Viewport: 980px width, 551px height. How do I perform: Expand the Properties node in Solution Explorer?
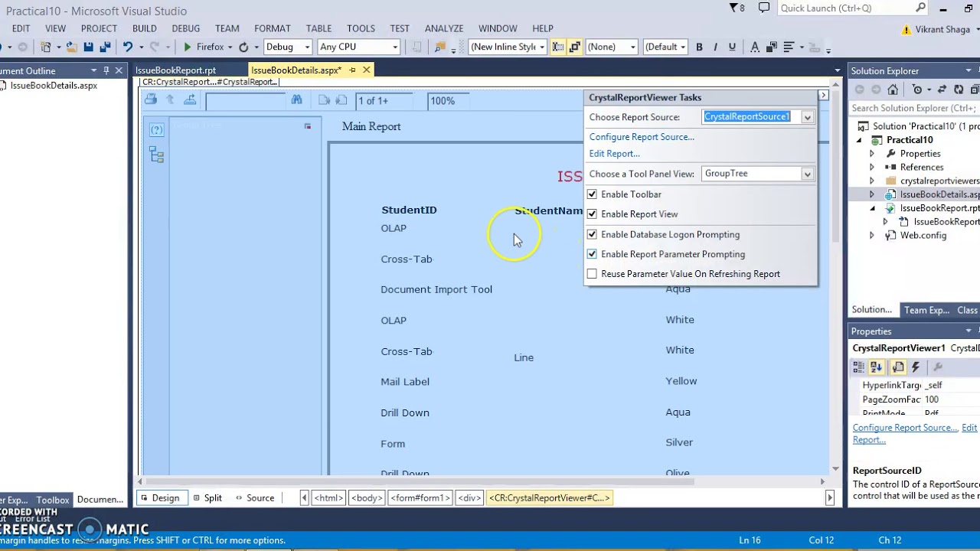[x=871, y=154]
